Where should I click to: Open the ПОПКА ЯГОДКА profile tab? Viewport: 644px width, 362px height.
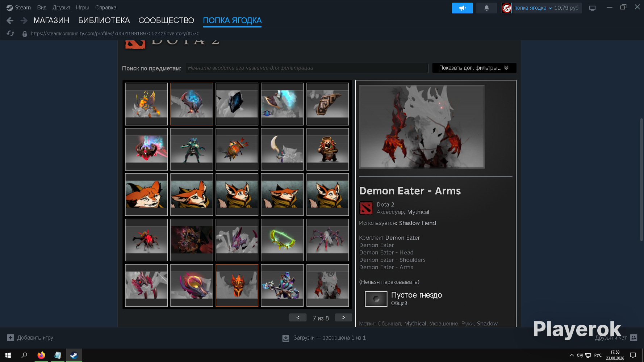click(x=232, y=21)
